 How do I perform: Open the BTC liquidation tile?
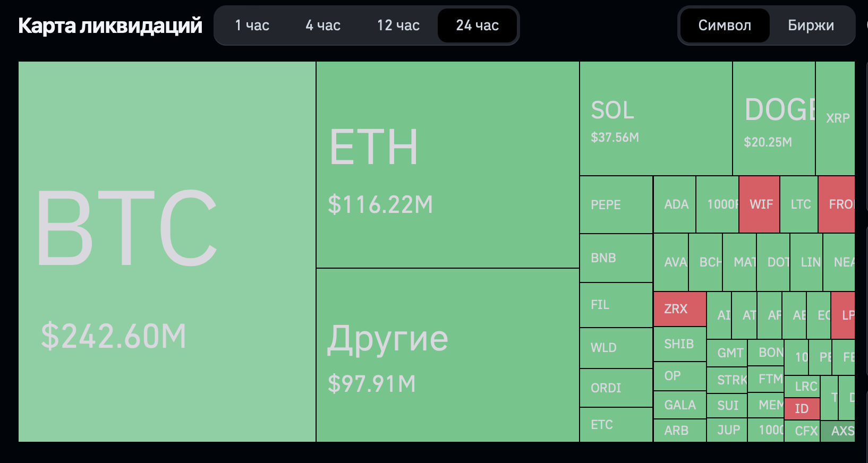167,252
